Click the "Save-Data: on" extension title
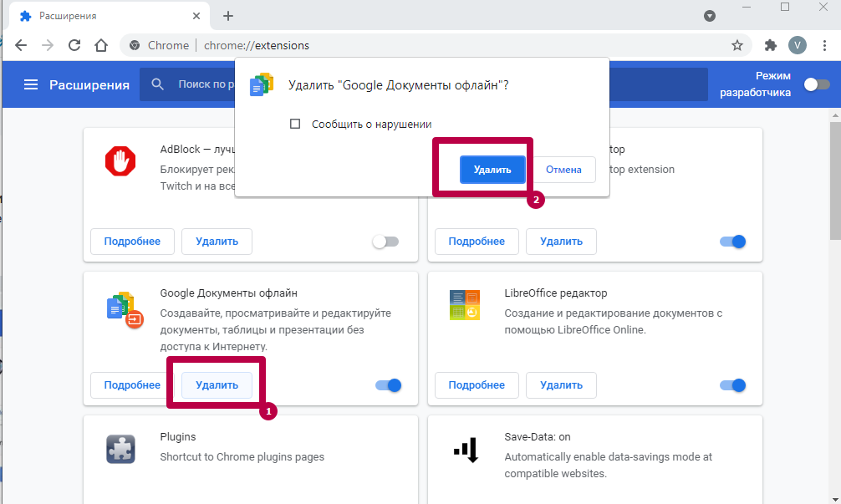The width and height of the screenshot is (841, 504). 538,437
